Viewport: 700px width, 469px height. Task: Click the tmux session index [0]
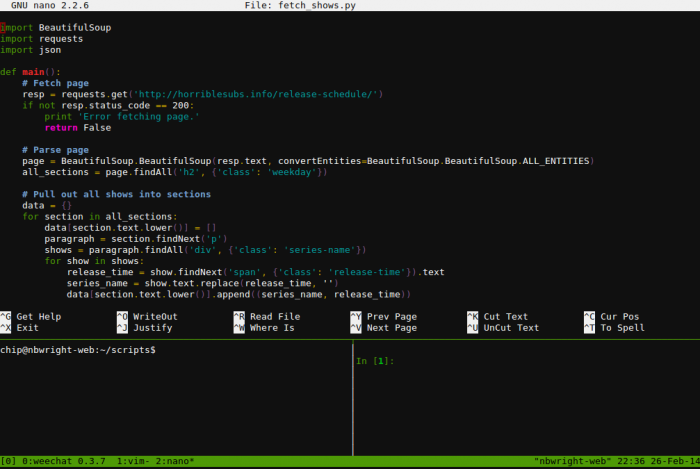[x=8, y=461]
